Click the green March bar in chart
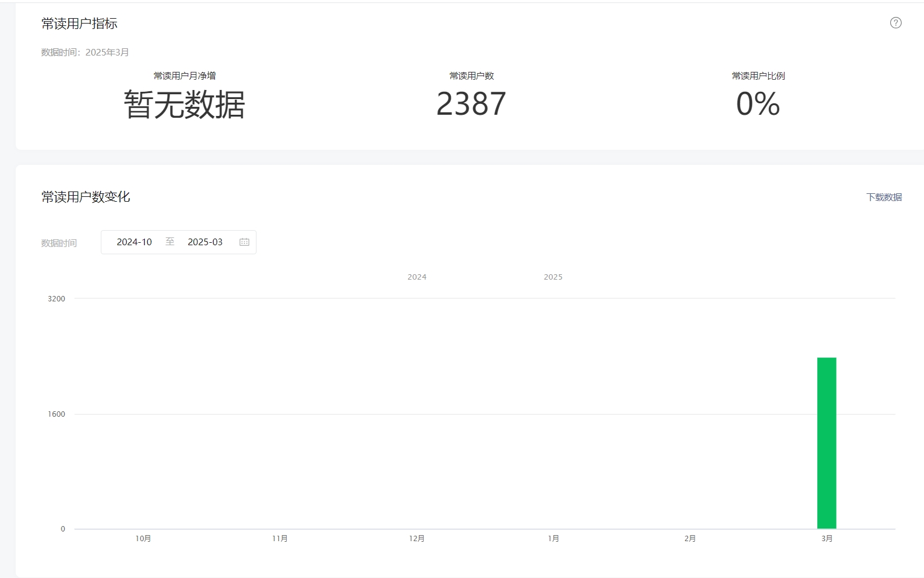The width and height of the screenshot is (924, 578). [827, 443]
